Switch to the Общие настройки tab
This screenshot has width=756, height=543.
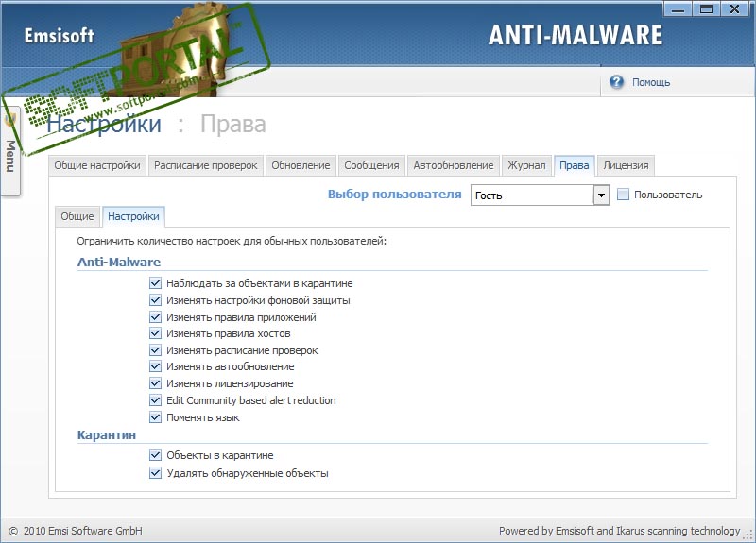pos(97,166)
